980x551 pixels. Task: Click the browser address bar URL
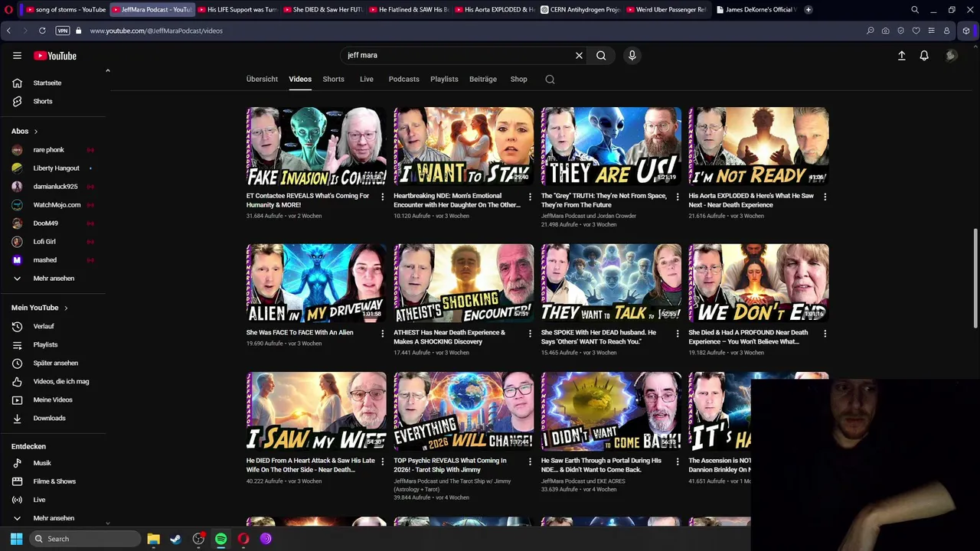click(156, 31)
